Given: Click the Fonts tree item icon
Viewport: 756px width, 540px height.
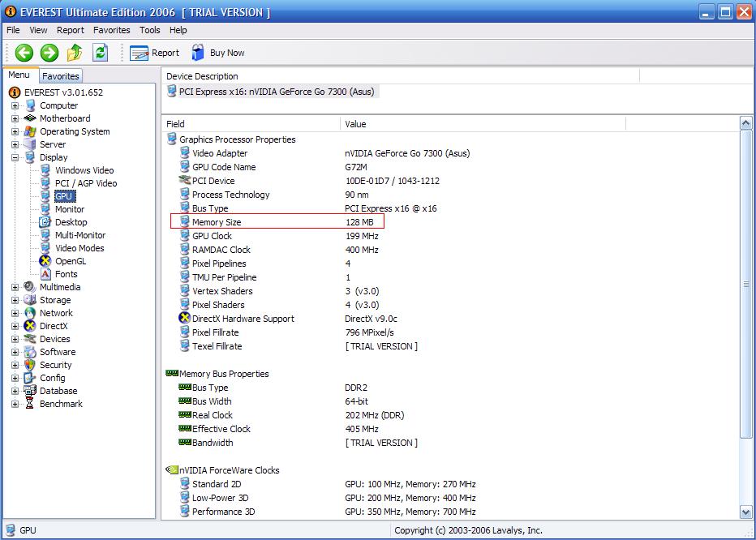Looking at the screenshot, I should pyautogui.click(x=45, y=274).
